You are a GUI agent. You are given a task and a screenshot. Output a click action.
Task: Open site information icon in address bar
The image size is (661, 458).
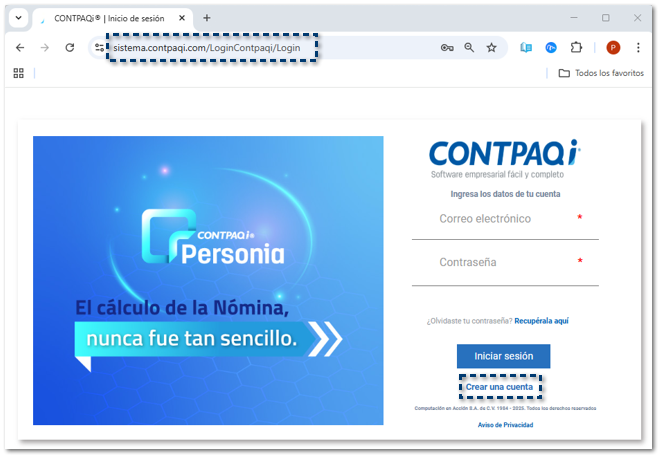[x=99, y=48]
